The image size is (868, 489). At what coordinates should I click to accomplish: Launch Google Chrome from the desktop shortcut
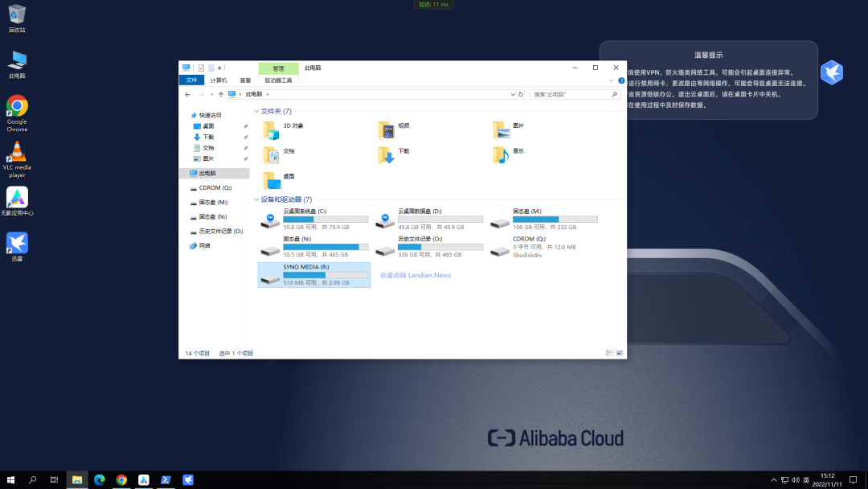tap(17, 113)
